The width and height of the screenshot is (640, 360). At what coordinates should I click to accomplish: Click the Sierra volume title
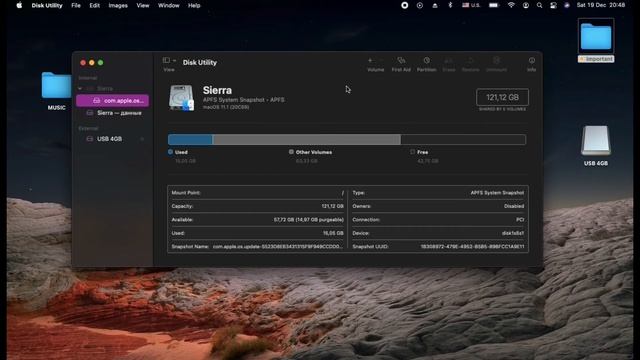217,90
